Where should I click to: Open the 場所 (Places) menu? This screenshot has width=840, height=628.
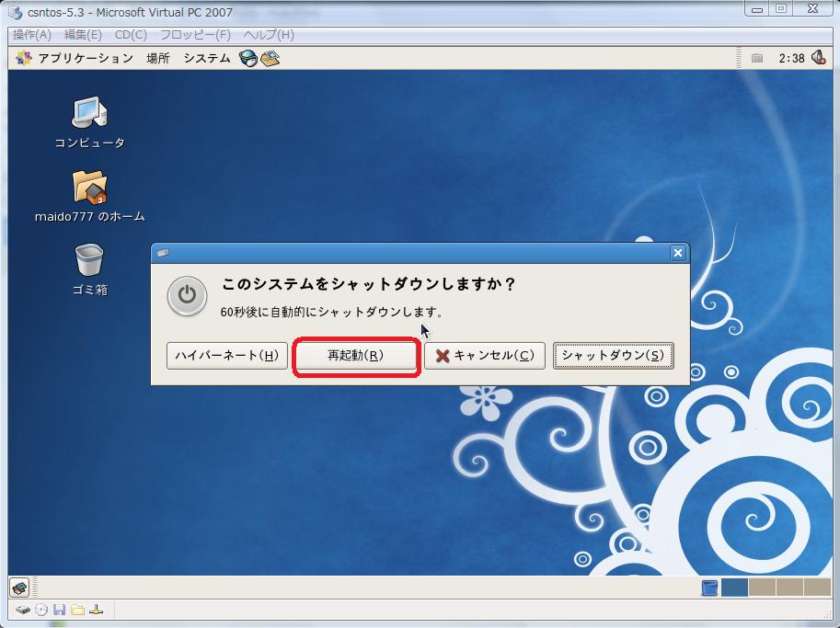pos(157,58)
